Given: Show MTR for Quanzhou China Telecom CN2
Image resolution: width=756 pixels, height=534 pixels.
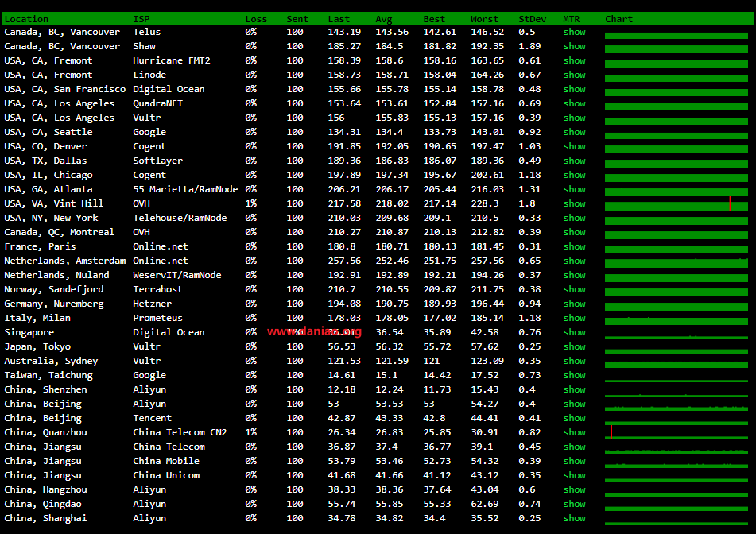Looking at the screenshot, I should click(x=574, y=432).
